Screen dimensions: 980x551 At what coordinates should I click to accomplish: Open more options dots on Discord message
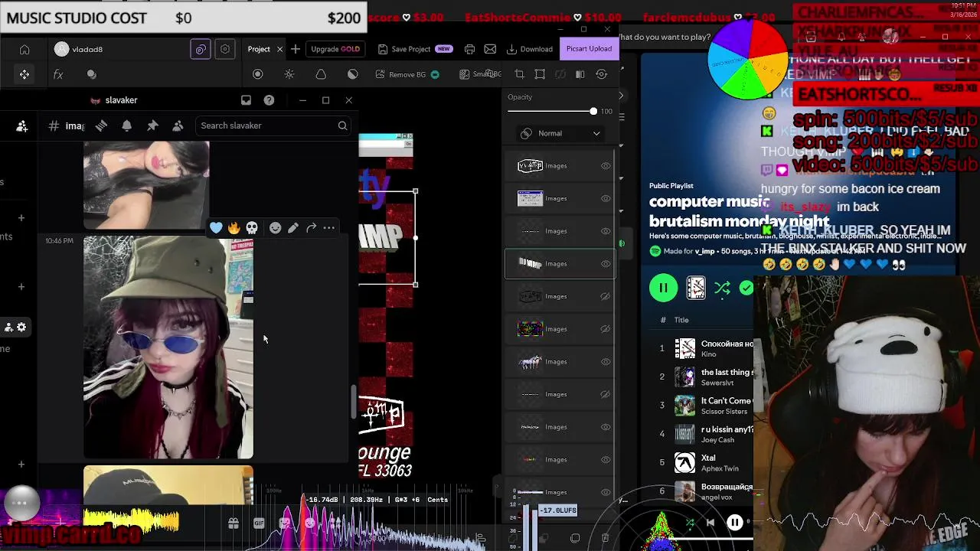tap(329, 227)
